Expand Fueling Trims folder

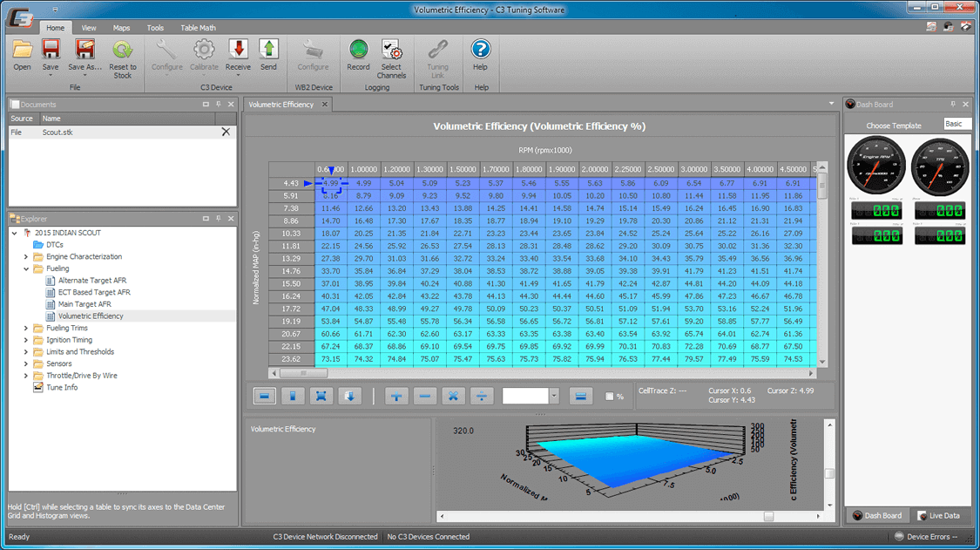tap(26, 328)
